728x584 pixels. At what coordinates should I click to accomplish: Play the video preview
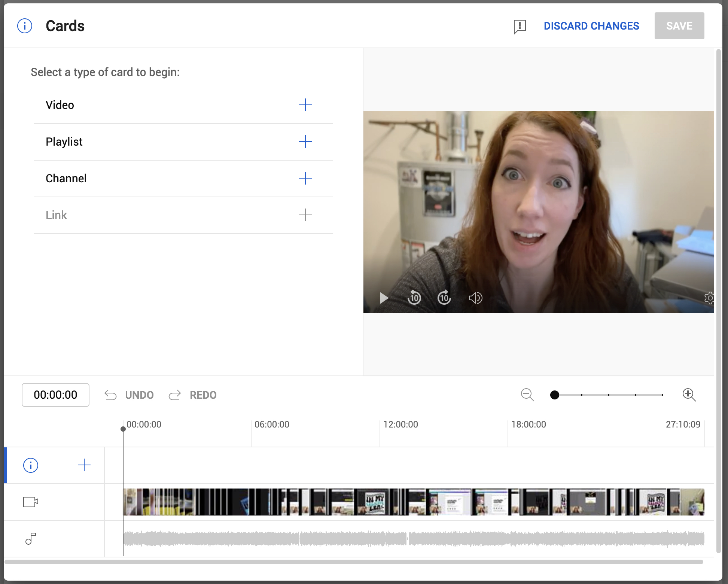coord(384,298)
